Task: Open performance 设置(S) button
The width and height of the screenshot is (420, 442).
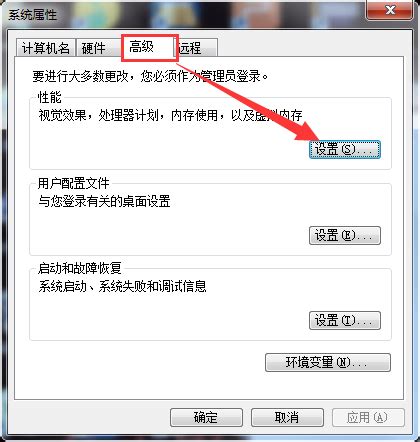Action: 345,149
